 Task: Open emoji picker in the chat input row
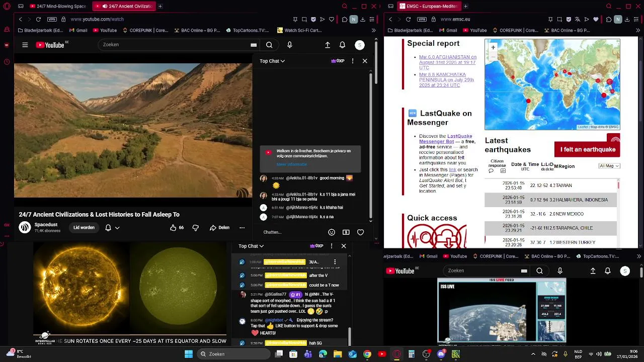(x=332, y=232)
